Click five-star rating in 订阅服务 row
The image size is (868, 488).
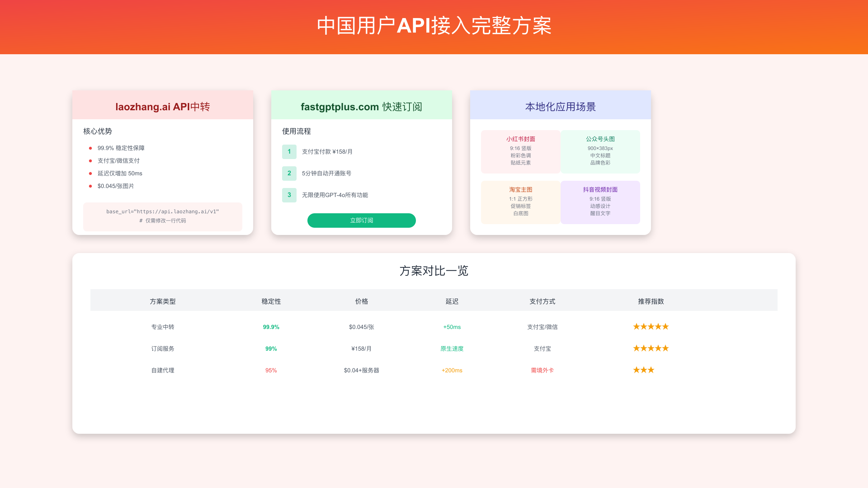coord(651,348)
